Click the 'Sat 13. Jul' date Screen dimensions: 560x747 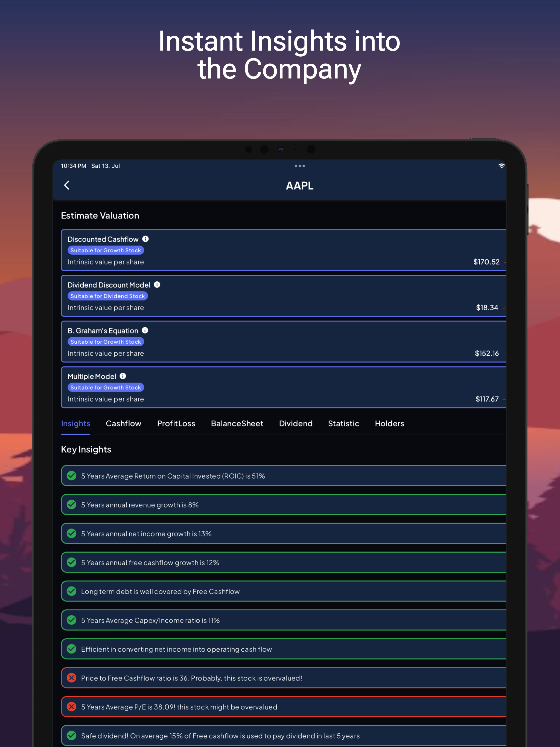105,166
